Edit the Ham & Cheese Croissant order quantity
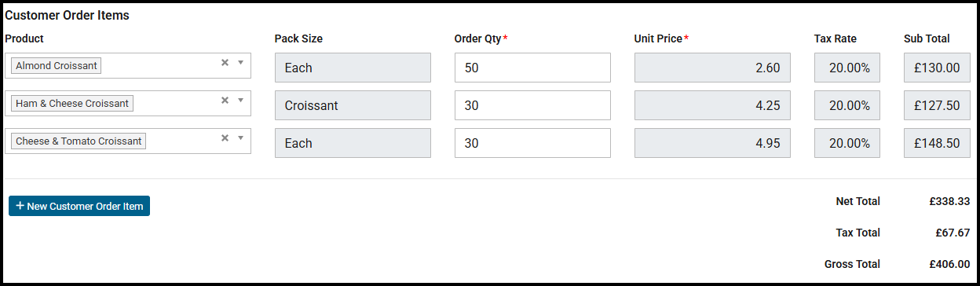The width and height of the screenshot is (980, 286). tap(532, 105)
